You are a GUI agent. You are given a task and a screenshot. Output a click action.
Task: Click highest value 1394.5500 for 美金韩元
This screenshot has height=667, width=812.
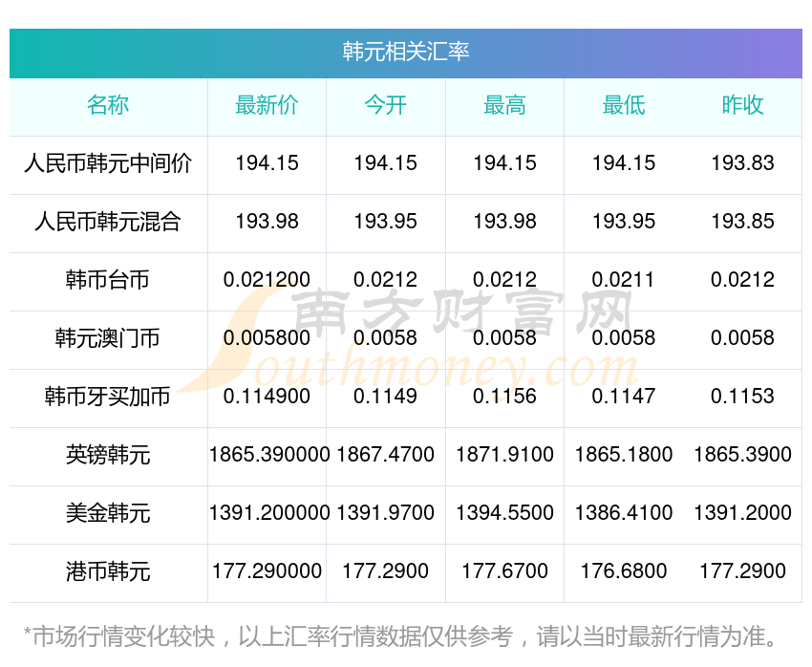click(504, 513)
